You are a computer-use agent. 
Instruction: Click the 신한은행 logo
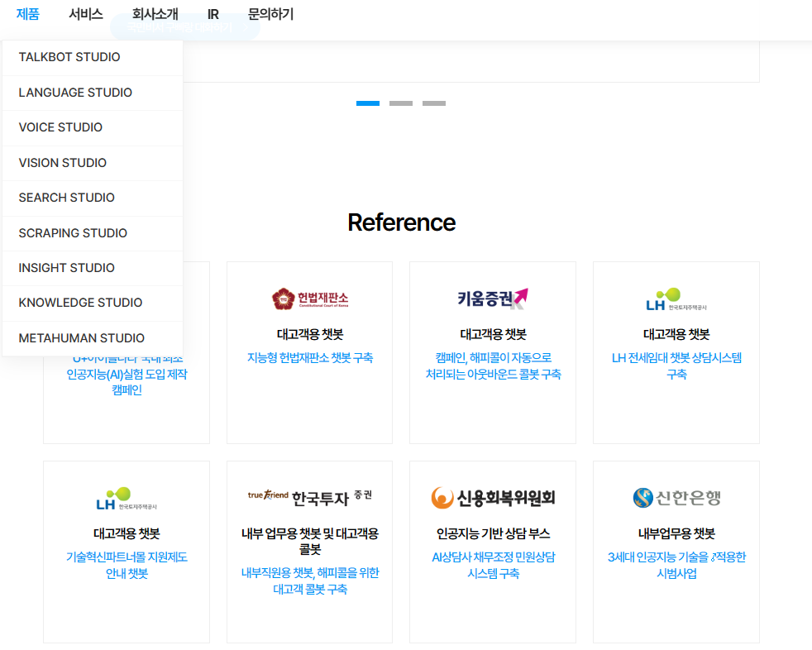click(x=676, y=498)
